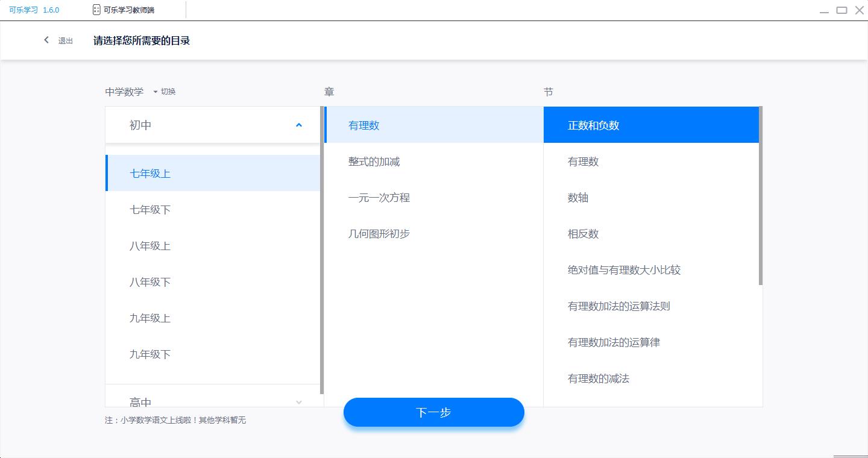Select chapter 一元一次方程
Image resolution: width=868 pixels, height=458 pixels.
point(434,197)
